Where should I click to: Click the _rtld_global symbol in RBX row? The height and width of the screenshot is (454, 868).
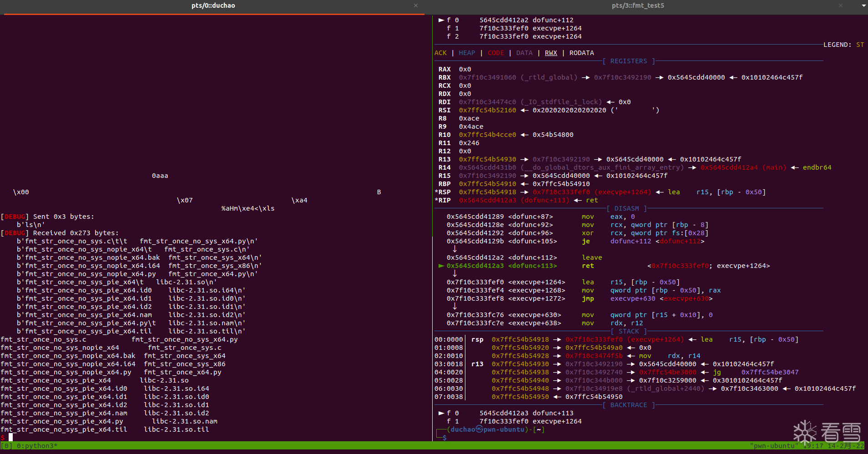pos(549,77)
